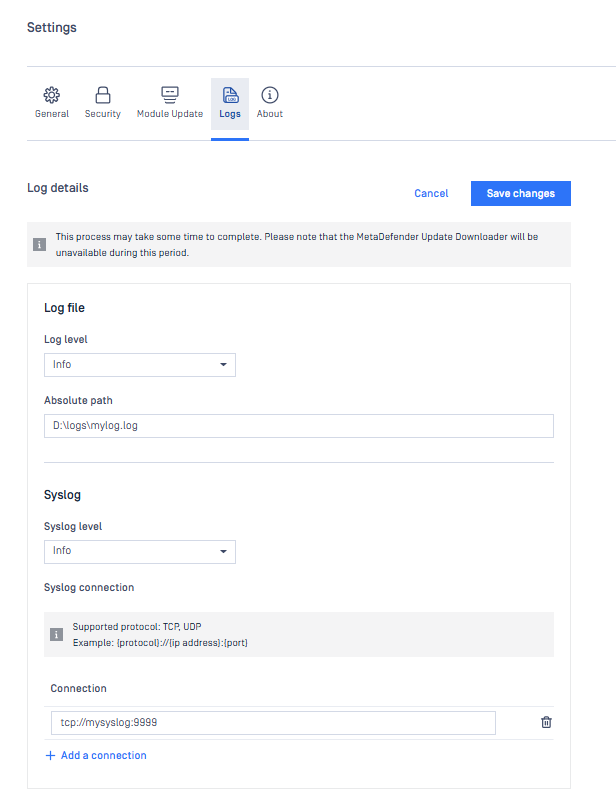Click info icon beside Supported protocol note
This screenshot has width=616, height=802.
[56, 635]
